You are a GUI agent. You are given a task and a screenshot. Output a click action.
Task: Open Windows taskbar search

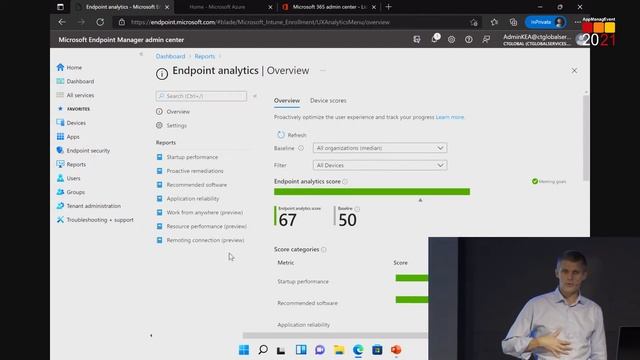pyautogui.click(x=263, y=350)
